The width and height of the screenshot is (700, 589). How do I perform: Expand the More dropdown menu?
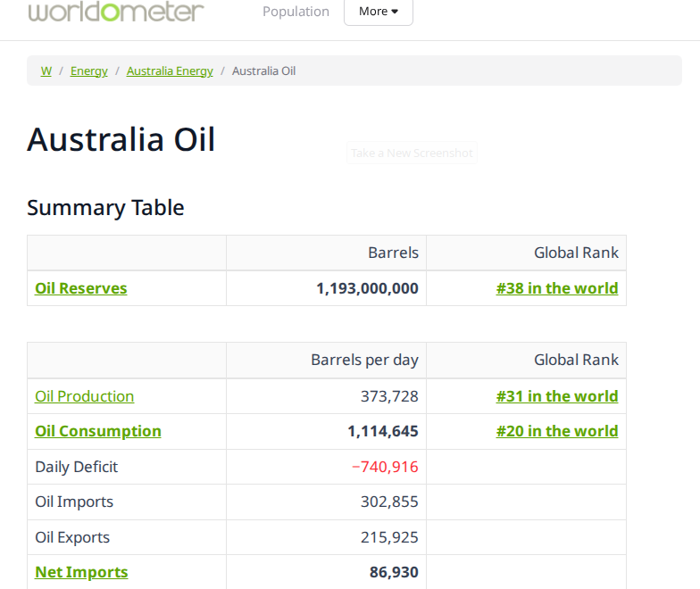379,12
